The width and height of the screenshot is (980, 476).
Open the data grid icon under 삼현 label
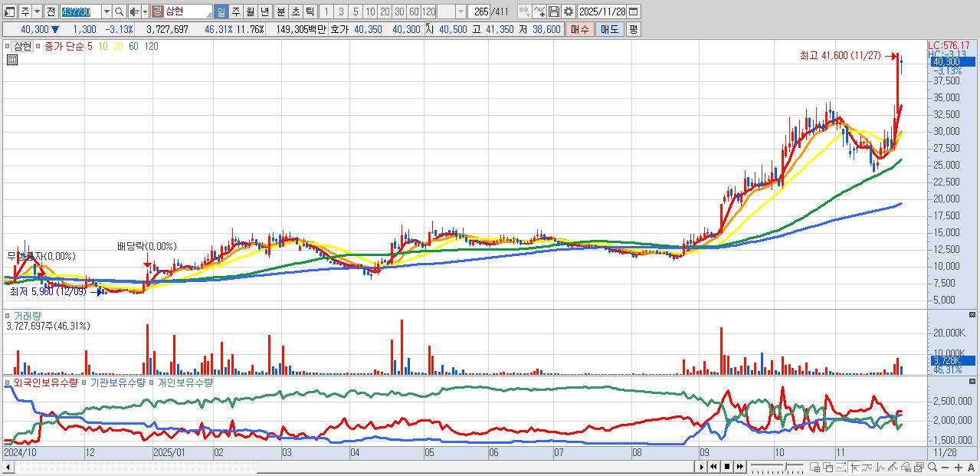[11, 59]
